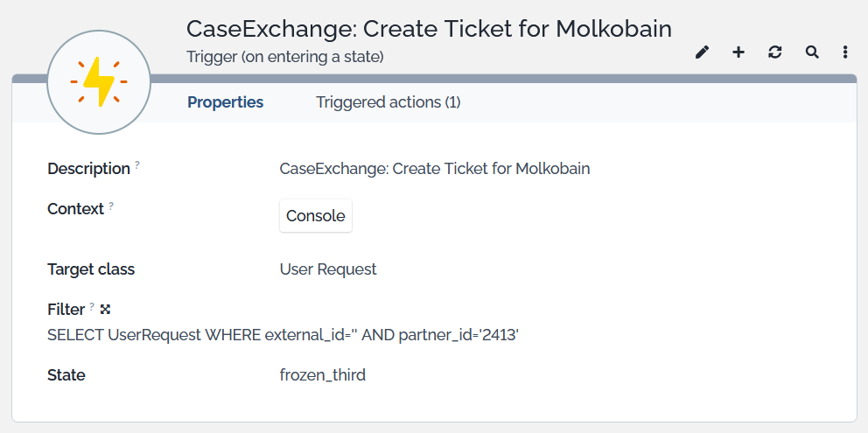Switch to the Properties tab
The width and height of the screenshot is (868, 433).
[x=225, y=102]
